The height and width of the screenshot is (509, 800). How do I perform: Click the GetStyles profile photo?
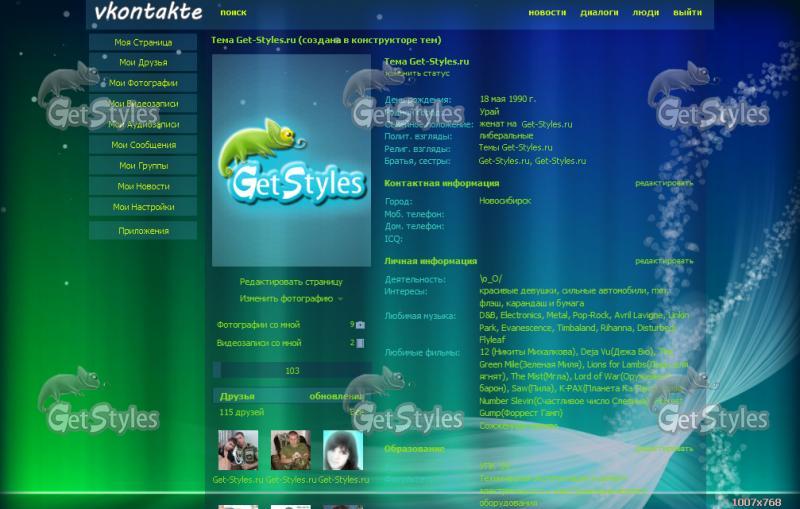pyautogui.click(x=291, y=160)
